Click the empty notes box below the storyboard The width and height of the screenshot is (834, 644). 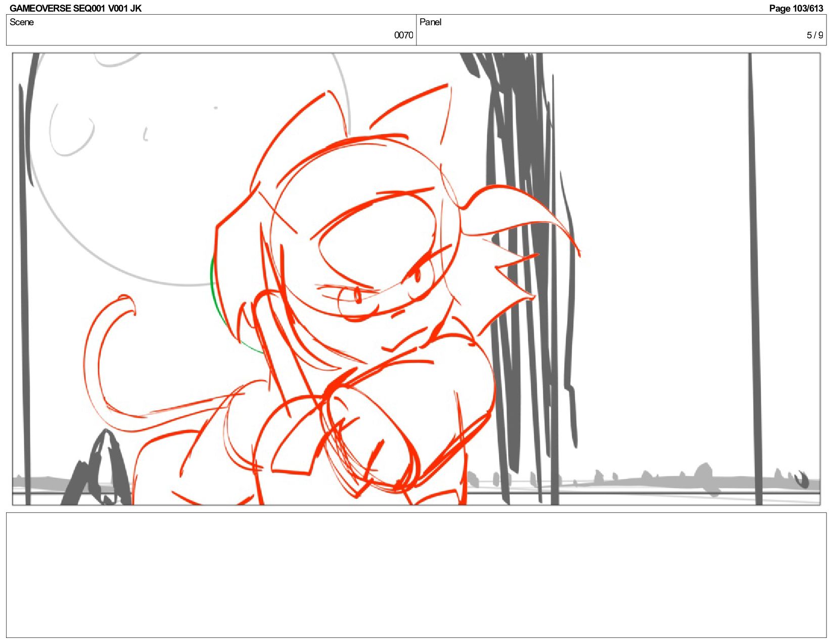coord(416,575)
